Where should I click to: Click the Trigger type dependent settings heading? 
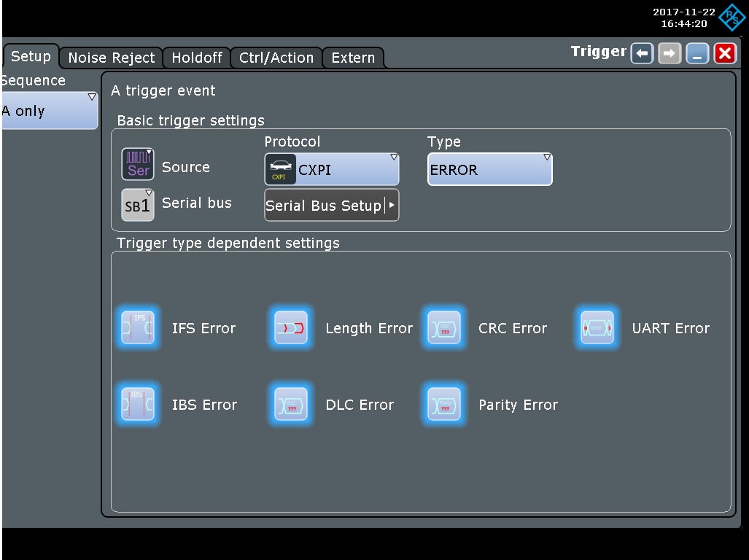point(228,243)
